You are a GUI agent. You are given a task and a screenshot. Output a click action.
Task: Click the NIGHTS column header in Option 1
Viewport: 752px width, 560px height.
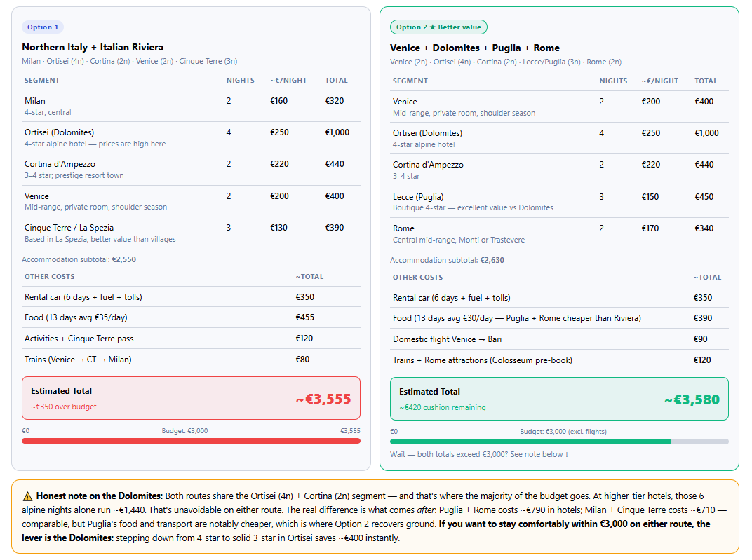pos(241,81)
